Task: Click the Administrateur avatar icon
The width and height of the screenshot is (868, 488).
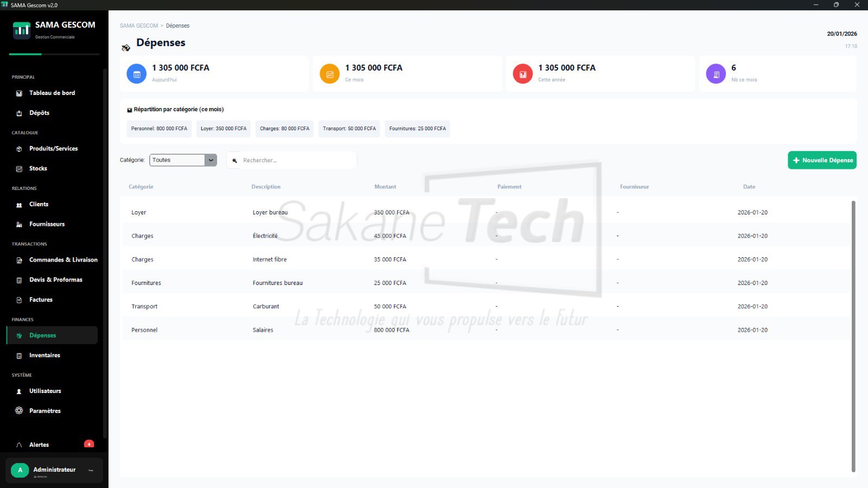Action: point(20,470)
